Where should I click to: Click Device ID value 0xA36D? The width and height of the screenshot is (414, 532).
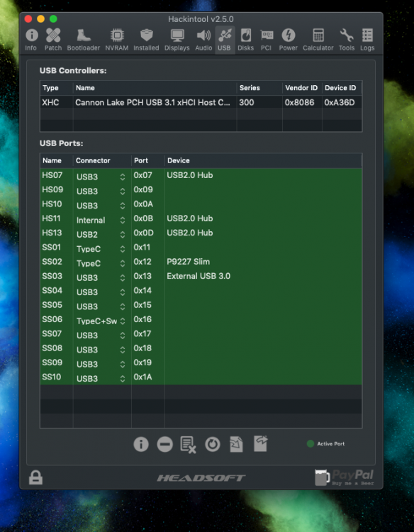pos(340,102)
